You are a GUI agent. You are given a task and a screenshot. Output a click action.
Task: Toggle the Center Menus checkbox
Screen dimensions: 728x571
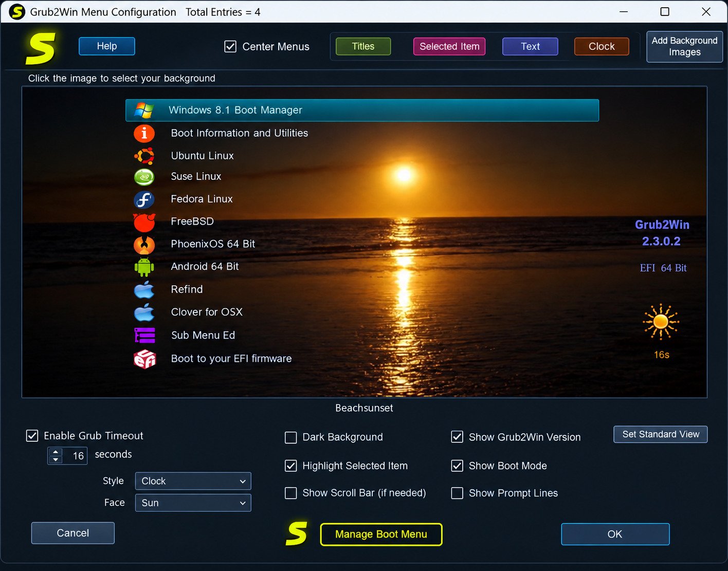(x=230, y=47)
